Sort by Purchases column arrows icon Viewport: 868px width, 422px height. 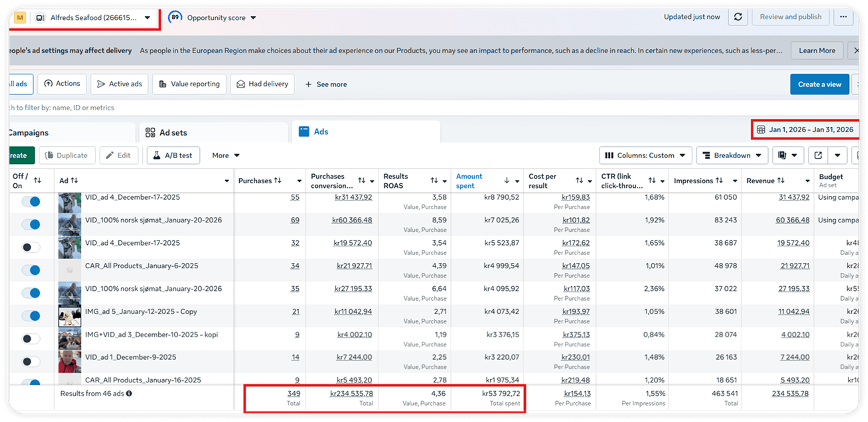(278, 180)
